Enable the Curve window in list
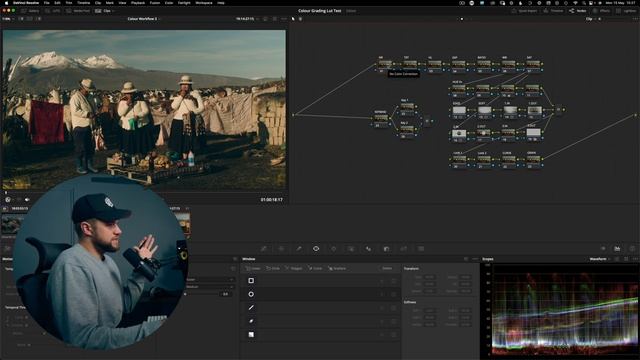This screenshot has width=640, height=360. (251, 321)
